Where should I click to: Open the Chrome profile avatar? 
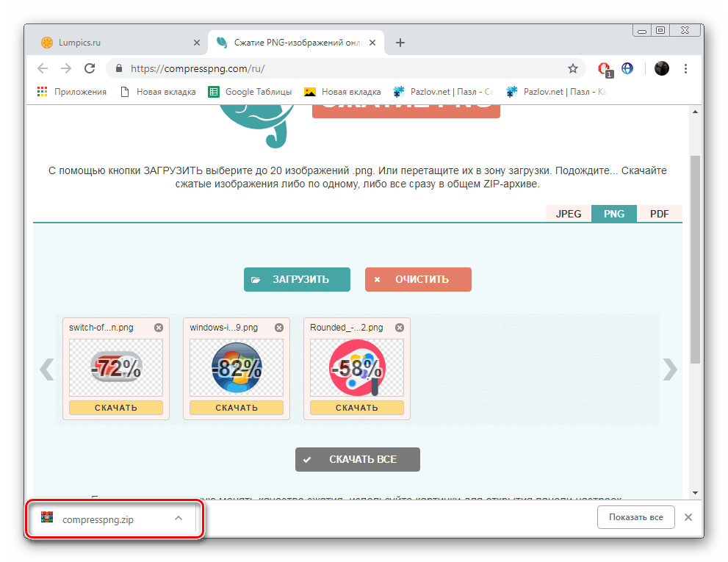point(661,68)
